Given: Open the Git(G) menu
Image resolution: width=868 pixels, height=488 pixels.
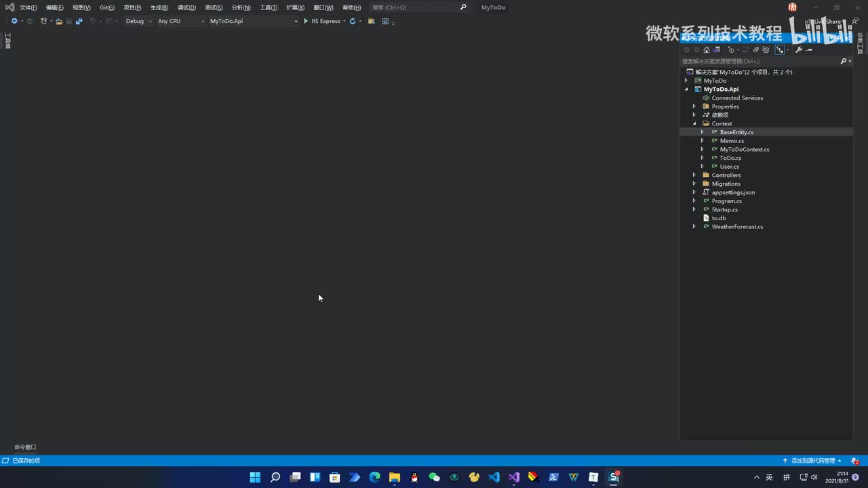Looking at the screenshot, I should point(107,7).
